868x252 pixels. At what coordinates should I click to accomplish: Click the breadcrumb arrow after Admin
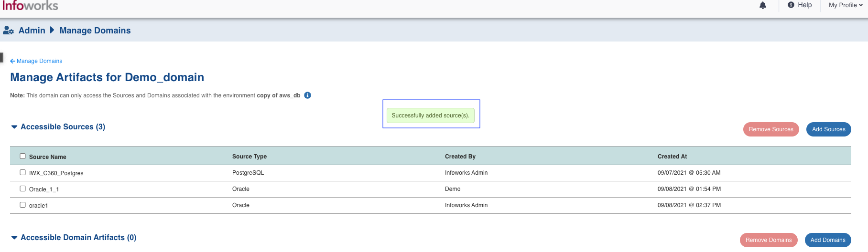click(x=52, y=30)
